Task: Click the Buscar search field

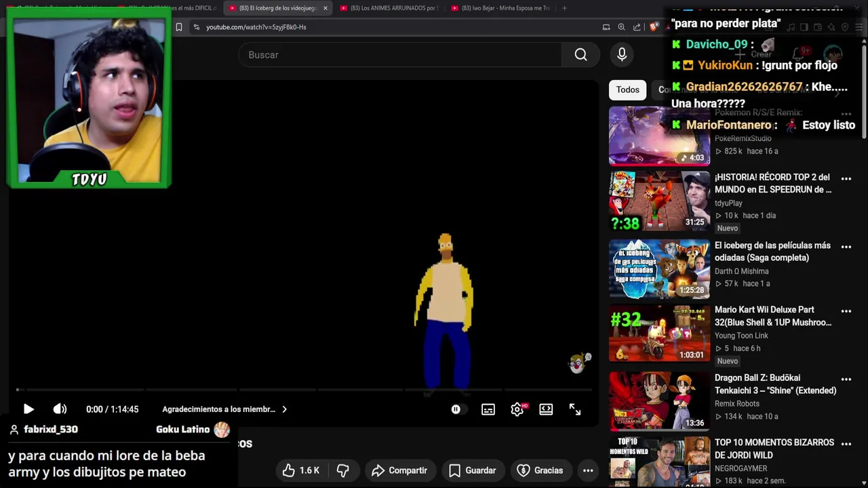Action: click(x=400, y=55)
